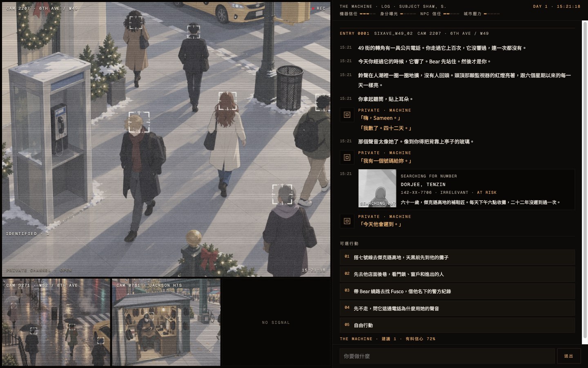Open the SEARCHING 007 subject photo
This screenshot has height=368, width=588.
[377, 188]
